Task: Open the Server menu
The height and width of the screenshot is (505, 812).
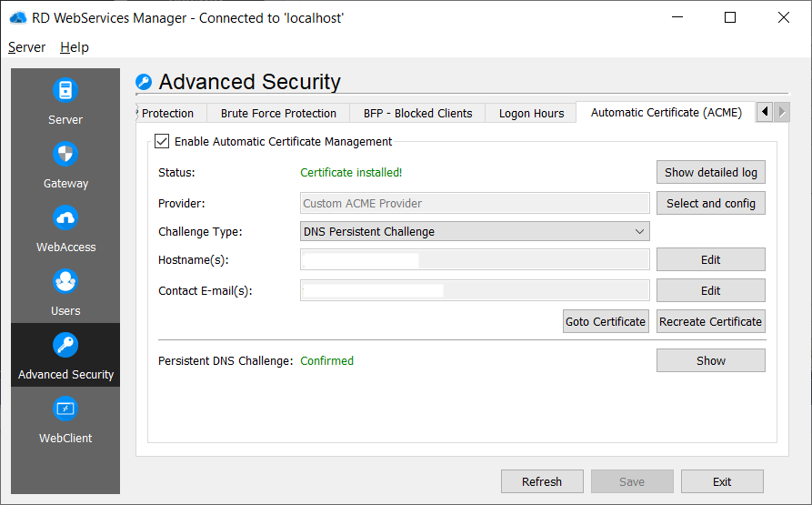Action: (x=26, y=47)
